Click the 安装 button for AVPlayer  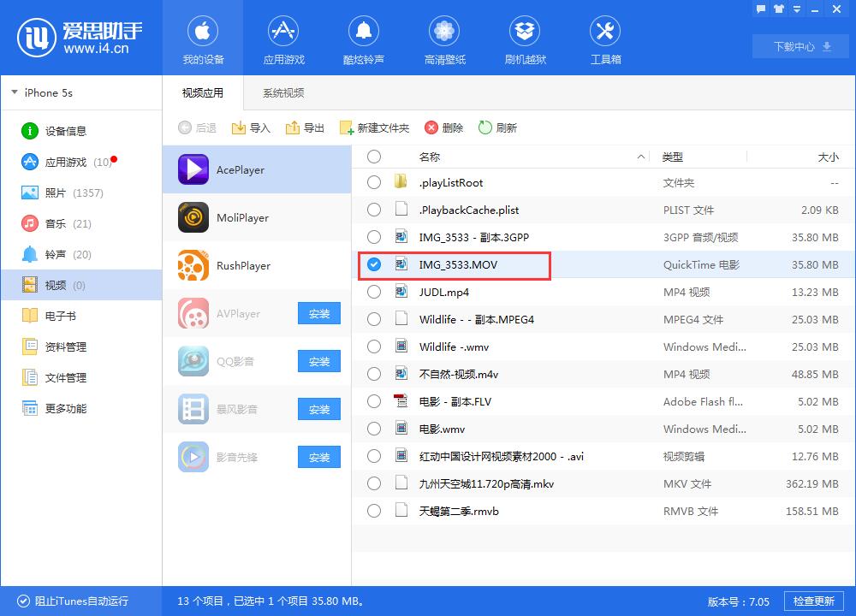(x=318, y=313)
